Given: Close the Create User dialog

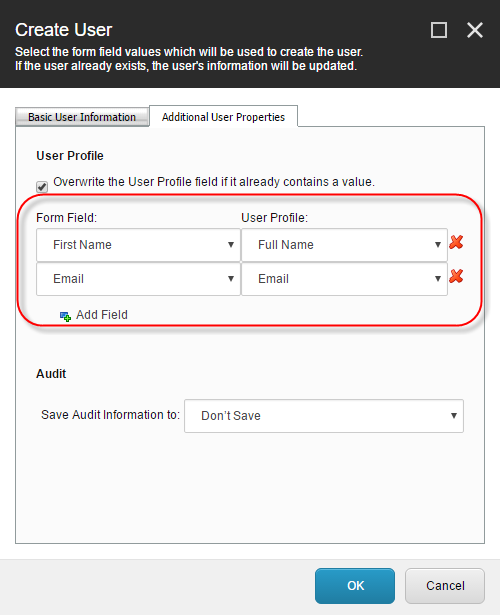Looking at the screenshot, I should click(475, 30).
